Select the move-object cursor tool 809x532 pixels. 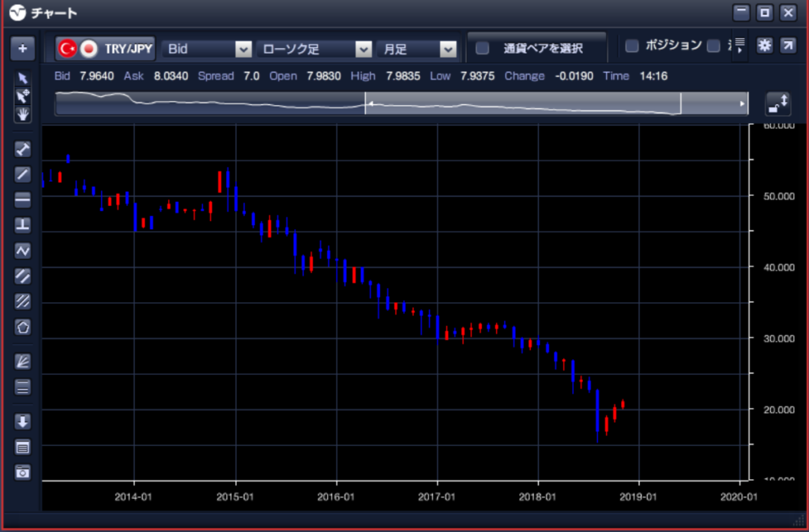[x=23, y=96]
